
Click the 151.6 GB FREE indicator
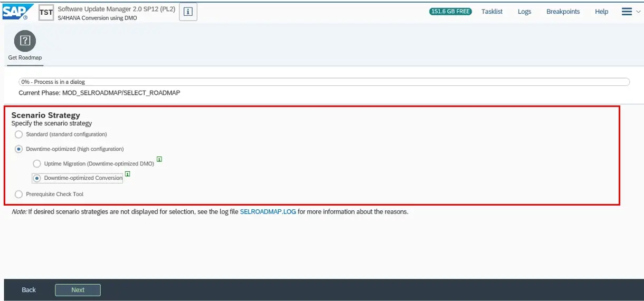[x=450, y=12]
